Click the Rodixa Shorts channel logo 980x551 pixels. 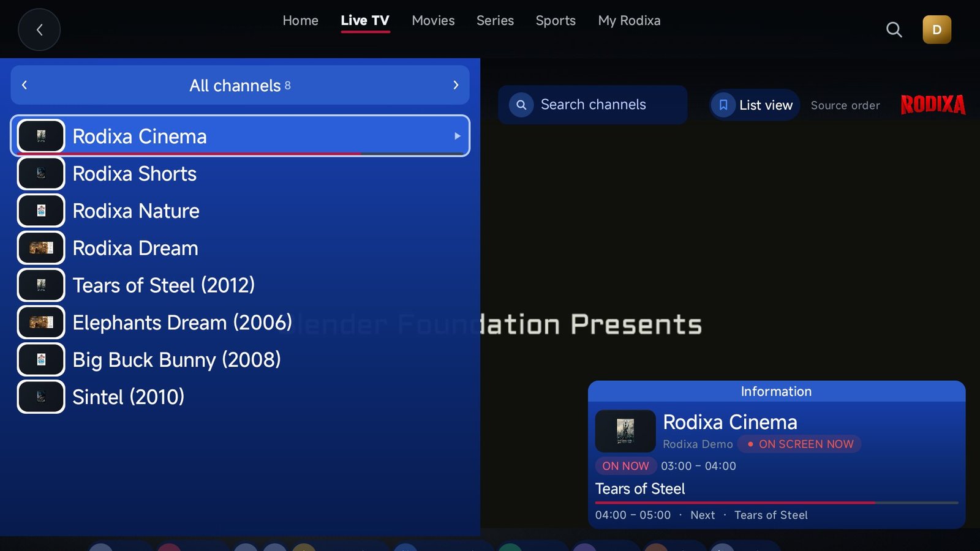tap(41, 173)
